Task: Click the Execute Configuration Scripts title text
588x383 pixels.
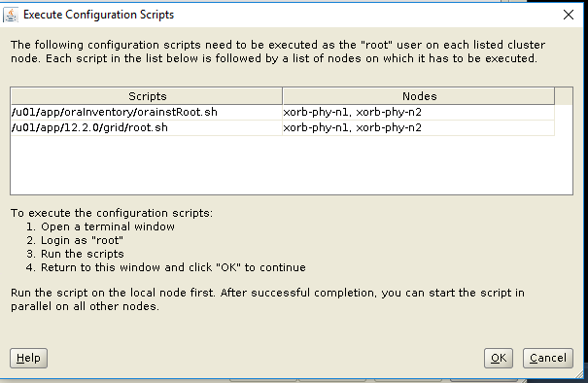Action: click(98, 15)
